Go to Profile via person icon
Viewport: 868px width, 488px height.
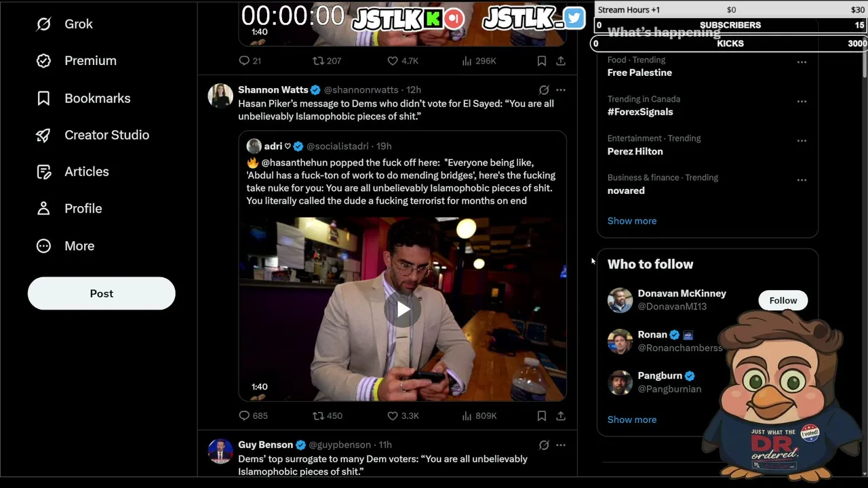(x=43, y=209)
